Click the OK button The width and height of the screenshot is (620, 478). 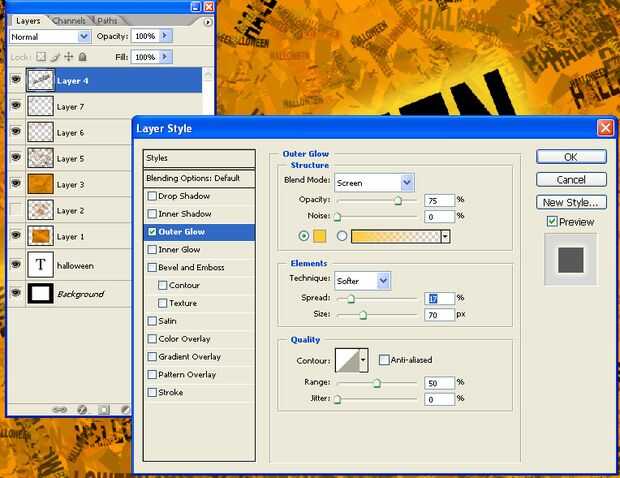click(571, 157)
